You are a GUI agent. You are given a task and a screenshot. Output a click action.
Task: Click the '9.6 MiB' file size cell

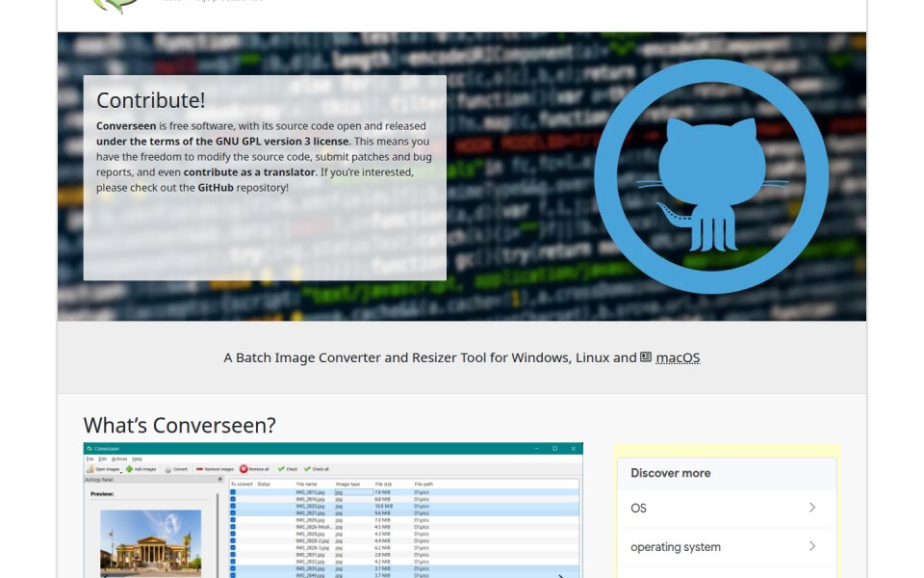(x=382, y=513)
